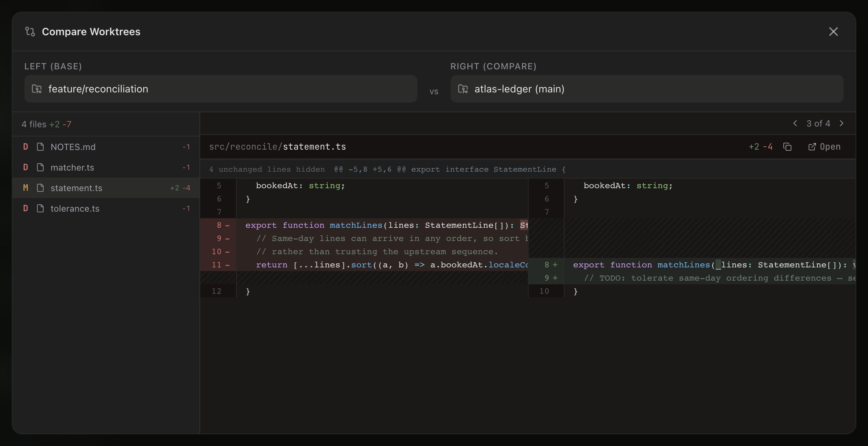Click removed line 10 'rather than trusting'
This screenshot has height=446, width=868.
click(364, 252)
